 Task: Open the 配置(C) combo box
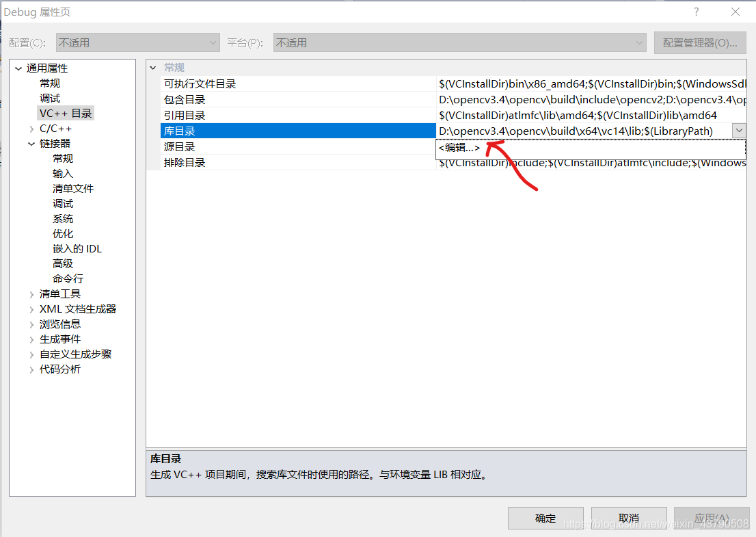click(138, 42)
